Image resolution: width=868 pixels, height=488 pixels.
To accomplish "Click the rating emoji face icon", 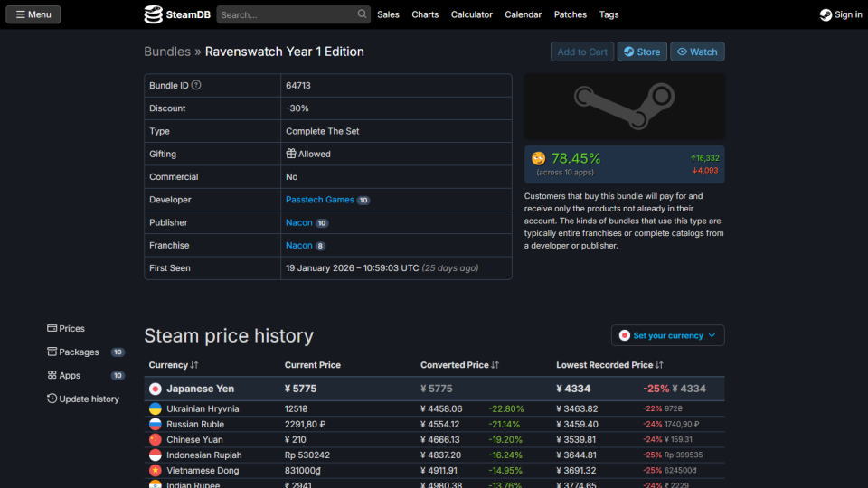I will click(539, 159).
